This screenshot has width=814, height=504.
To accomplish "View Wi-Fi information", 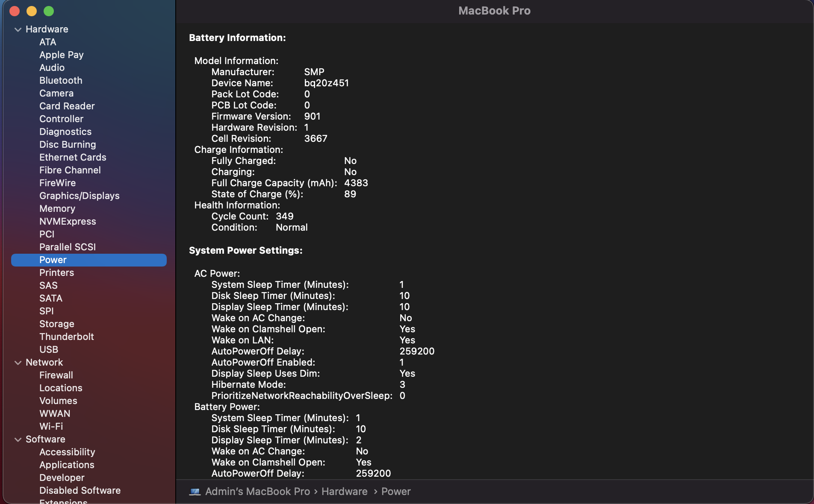I will [51, 426].
